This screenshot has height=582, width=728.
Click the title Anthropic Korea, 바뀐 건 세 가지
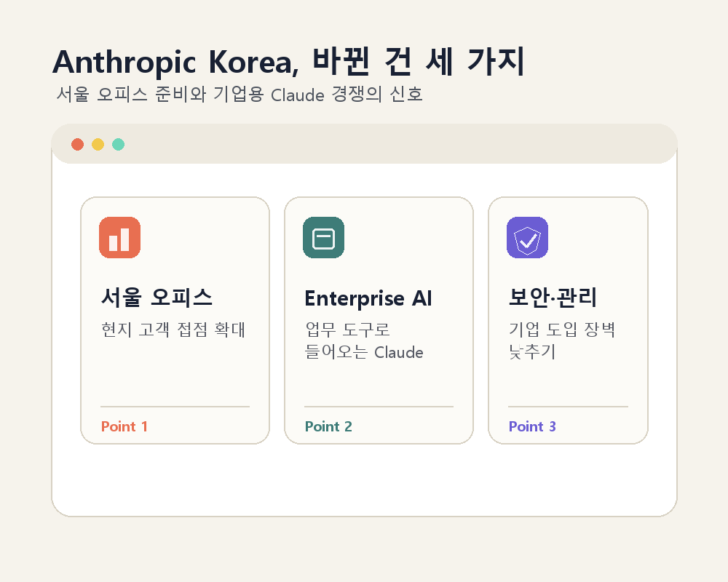point(289,62)
